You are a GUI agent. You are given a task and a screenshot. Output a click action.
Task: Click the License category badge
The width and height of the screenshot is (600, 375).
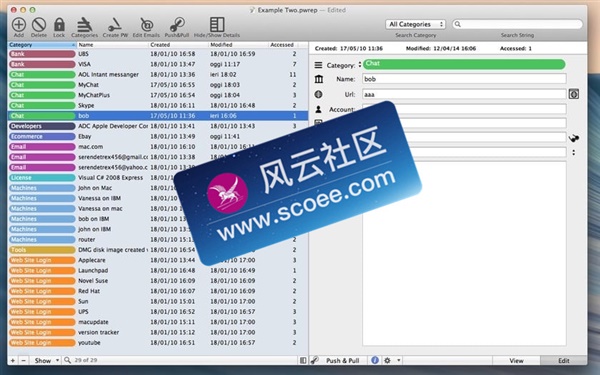[x=42, y=178]
